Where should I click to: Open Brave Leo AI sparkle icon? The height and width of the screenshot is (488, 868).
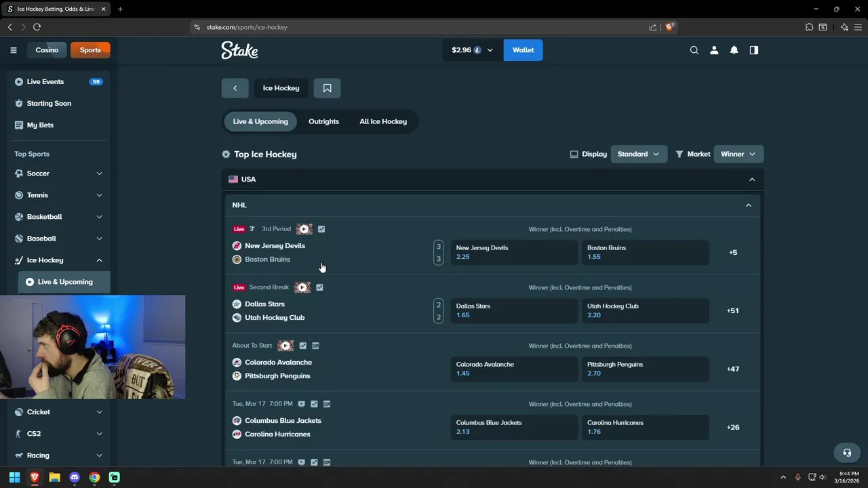(844, 27)
